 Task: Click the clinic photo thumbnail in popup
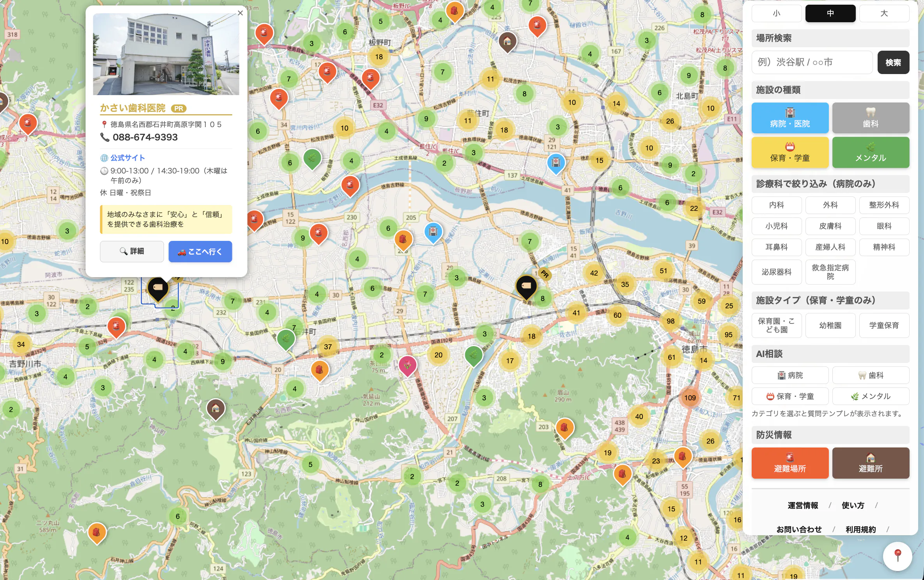pos(166,54)
